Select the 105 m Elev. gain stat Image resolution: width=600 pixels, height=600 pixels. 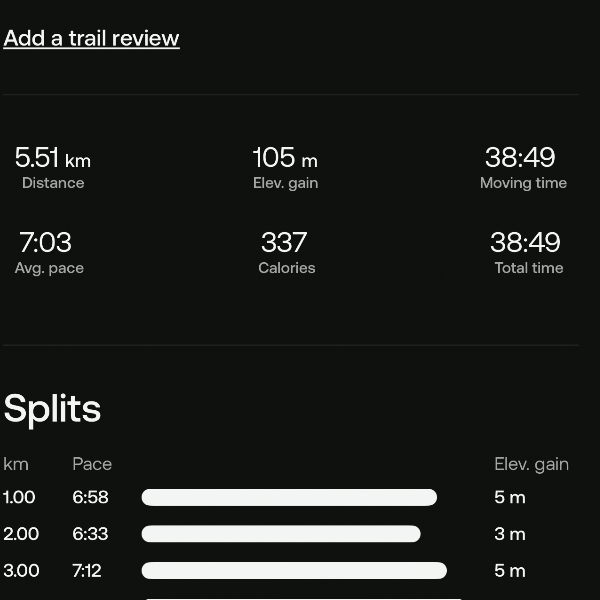(285, 167)
